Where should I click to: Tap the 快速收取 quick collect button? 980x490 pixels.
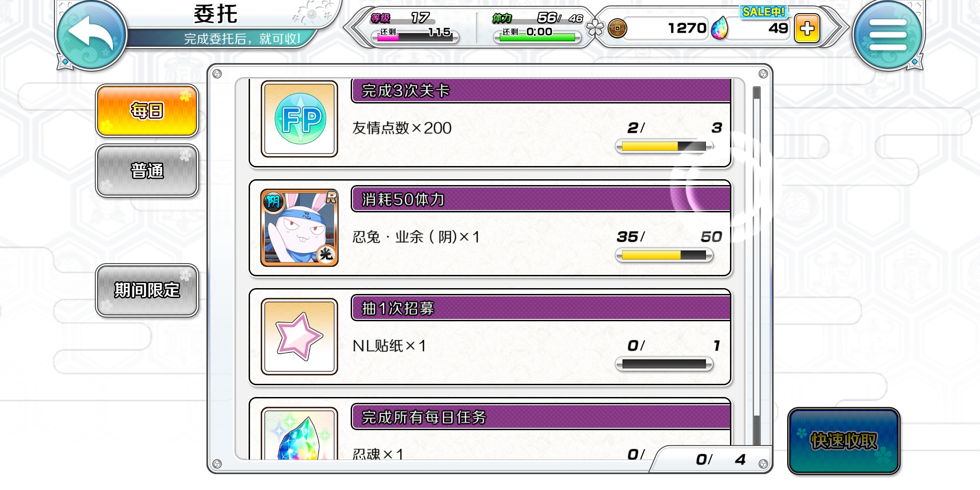(844, 441)
